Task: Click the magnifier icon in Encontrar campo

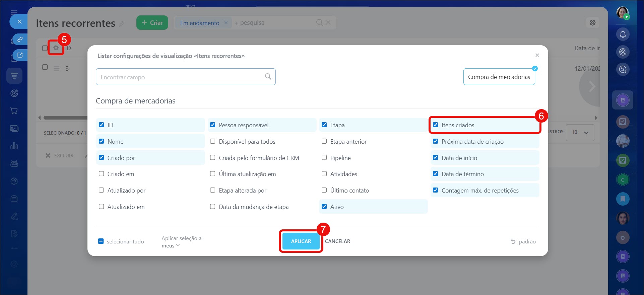Action: 268,77
